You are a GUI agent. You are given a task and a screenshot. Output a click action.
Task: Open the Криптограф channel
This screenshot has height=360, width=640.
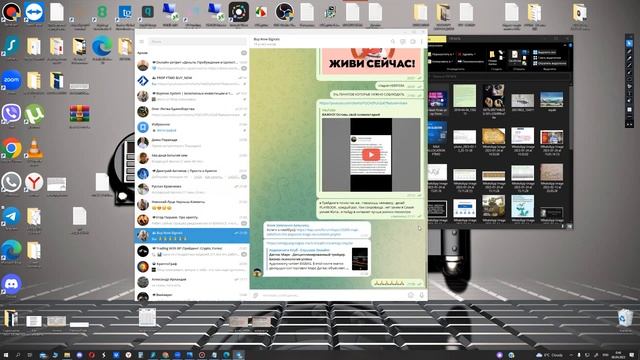pos(192,267)
